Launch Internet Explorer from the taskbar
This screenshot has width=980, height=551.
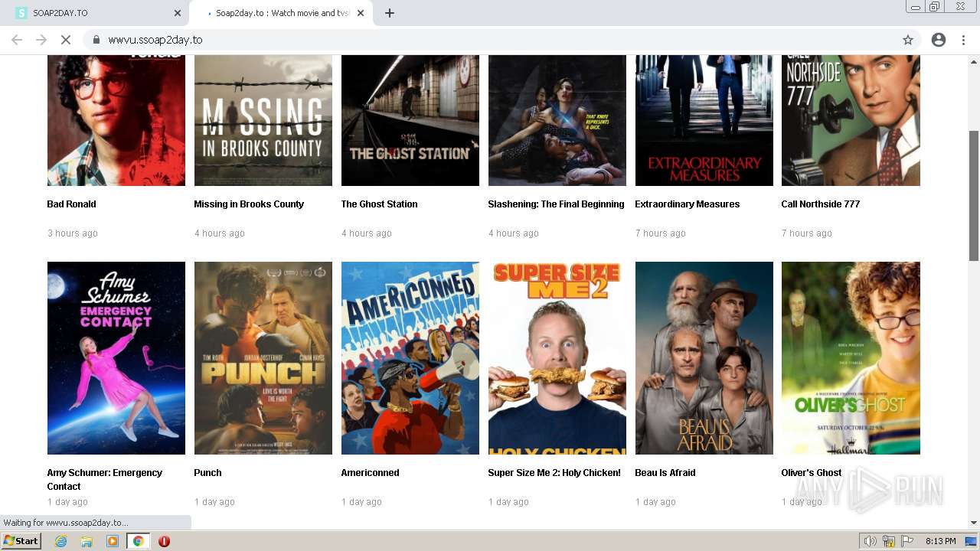coord(60,541)
